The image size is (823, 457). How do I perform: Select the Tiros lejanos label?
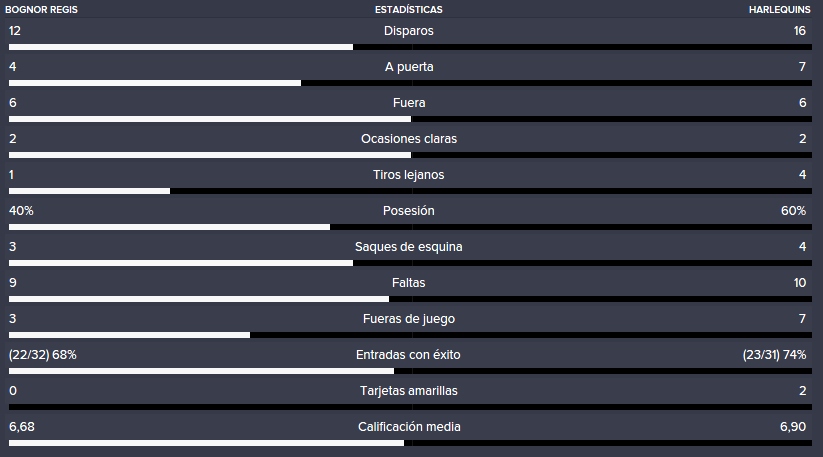[408, 175]
